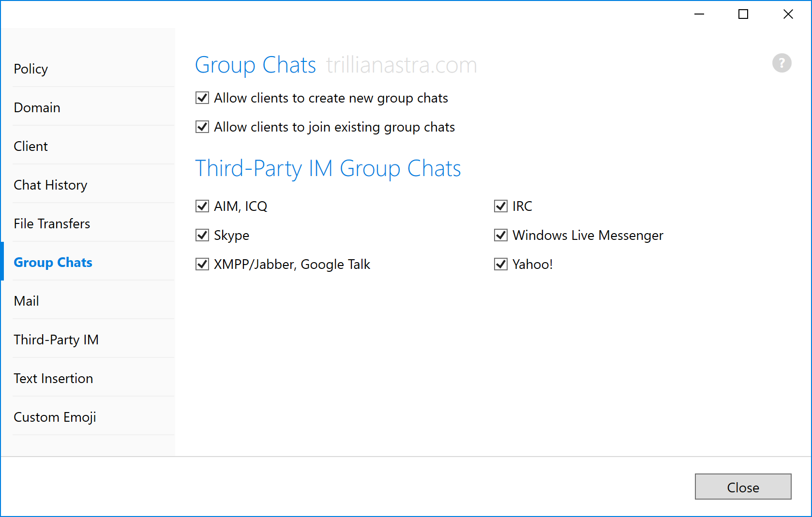Close the window with the X

coord(788,15)
